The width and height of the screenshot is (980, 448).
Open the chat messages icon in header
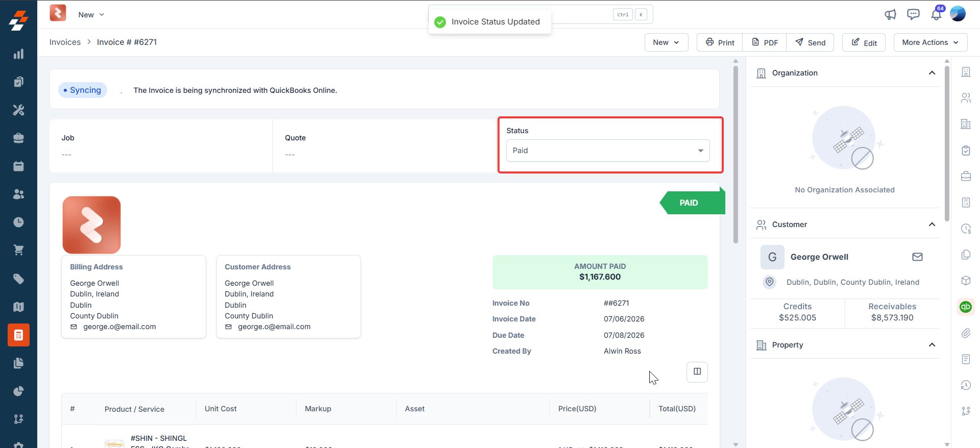913,14
